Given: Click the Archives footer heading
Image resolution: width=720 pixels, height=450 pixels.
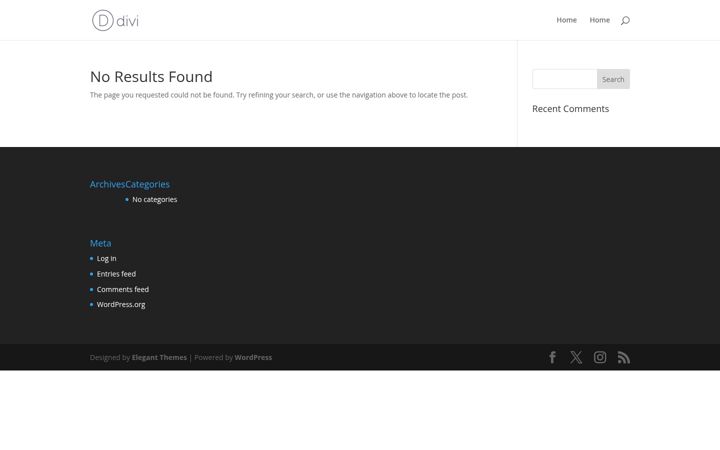Looking at the screenshot, I should pos(107,184).
